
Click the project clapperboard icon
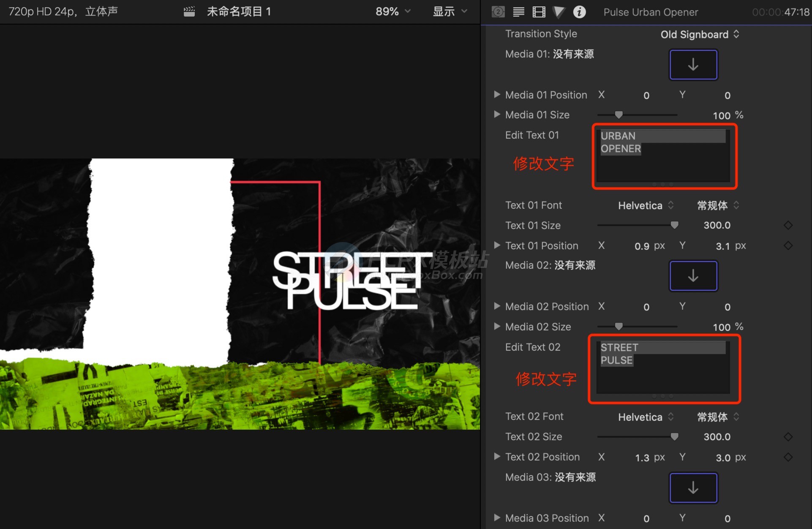189,11
